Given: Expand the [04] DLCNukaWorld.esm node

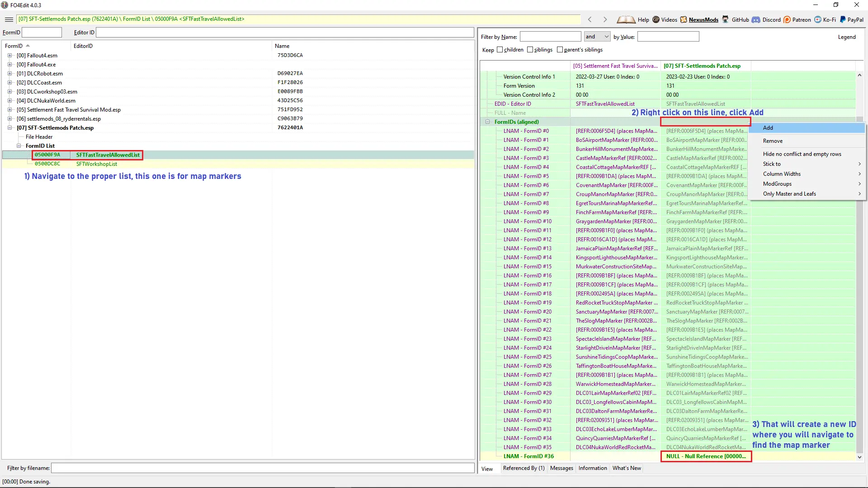Looking at the screenshot, I should pyautogui.click(x=9, y=101).
